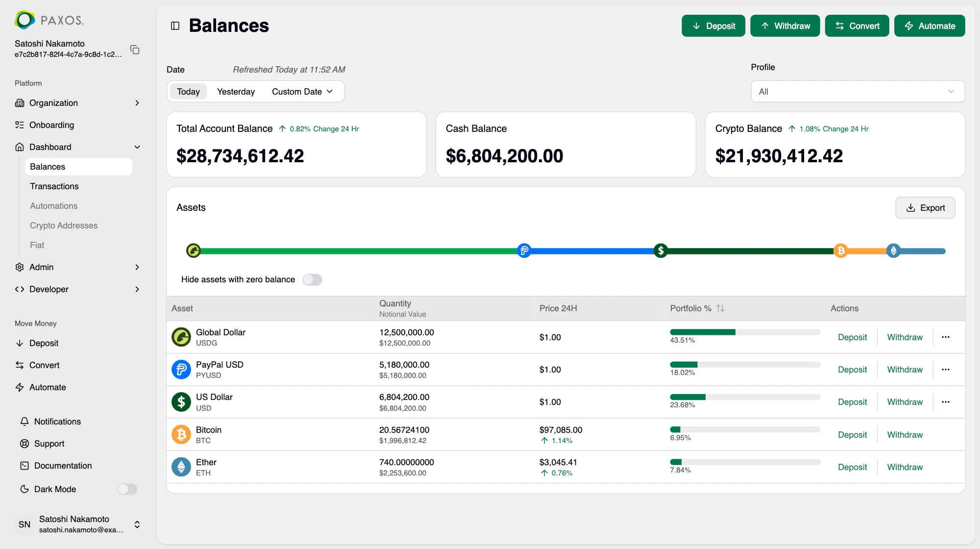The height and width of the screenshot is (549, 980).
Task: Click Deposit link for Bitcoin row
Action: point(852,435)
